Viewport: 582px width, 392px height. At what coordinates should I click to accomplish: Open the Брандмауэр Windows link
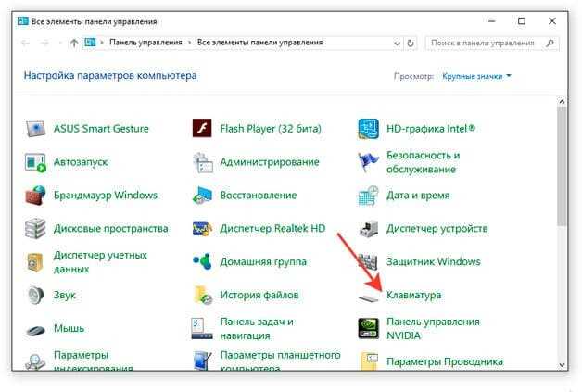click(106, 196)
